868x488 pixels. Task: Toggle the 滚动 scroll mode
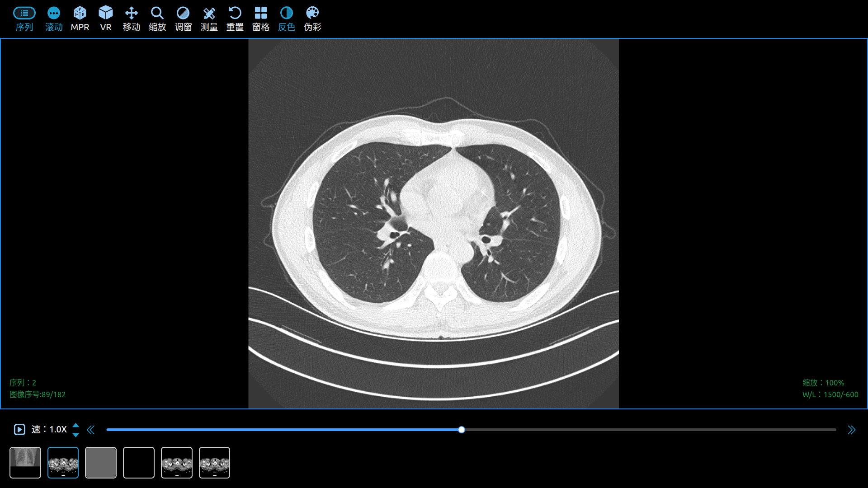pos(53,18)
